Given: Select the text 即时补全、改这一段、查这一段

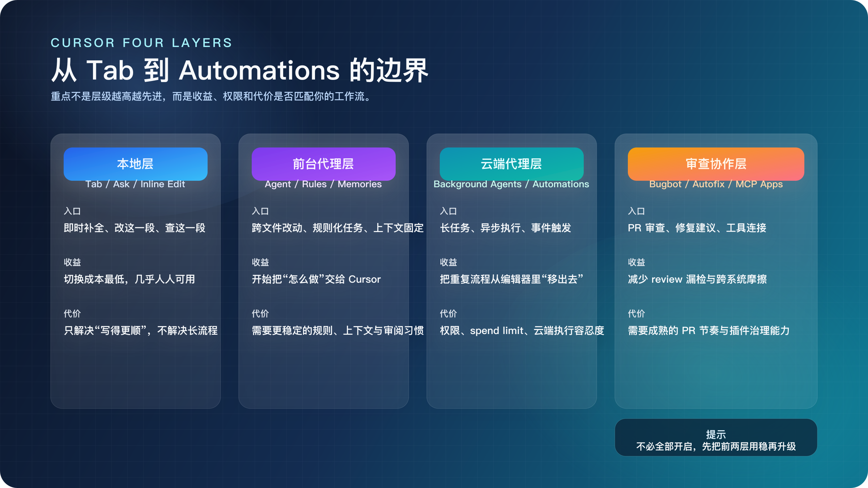Looking at the screenshot, I should (x=135, y=228).
